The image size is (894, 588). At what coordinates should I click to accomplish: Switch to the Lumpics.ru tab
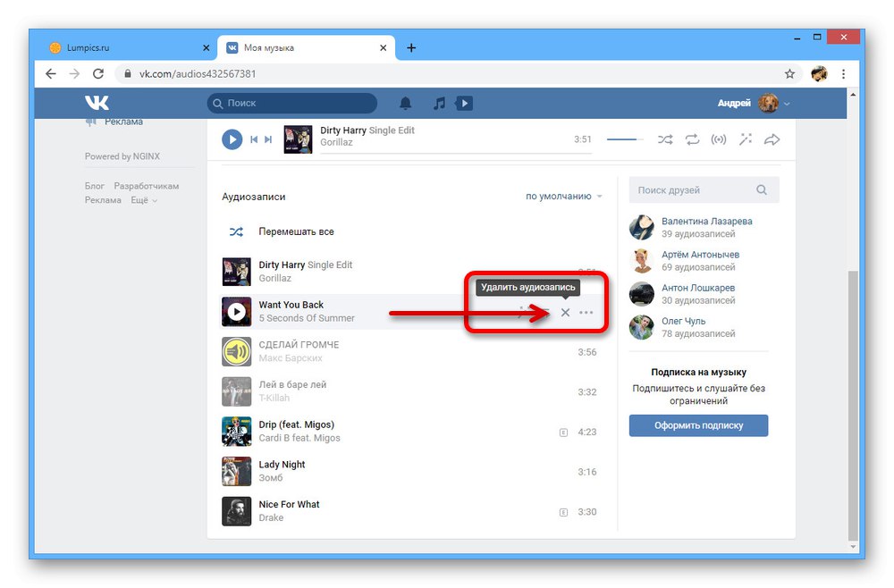point(130,48)
